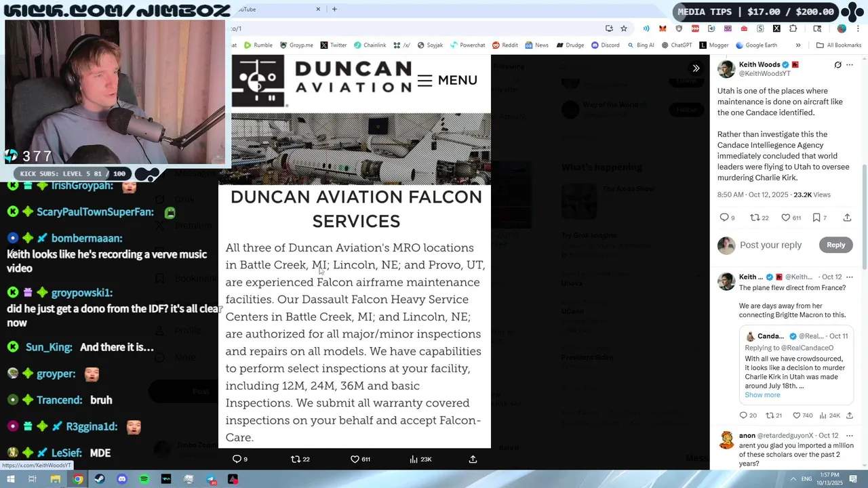Screen dimensions: 868x488
Task: Click the Duncan Aviation image in viewer
Action: 355,251
